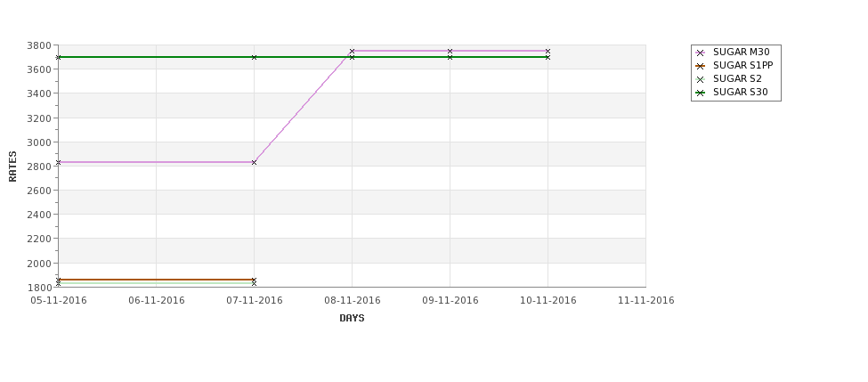This screenshot has width=868, height=382.
Task: Click the 05-11-2016 date axis label
Action: (x=59, y=301)
